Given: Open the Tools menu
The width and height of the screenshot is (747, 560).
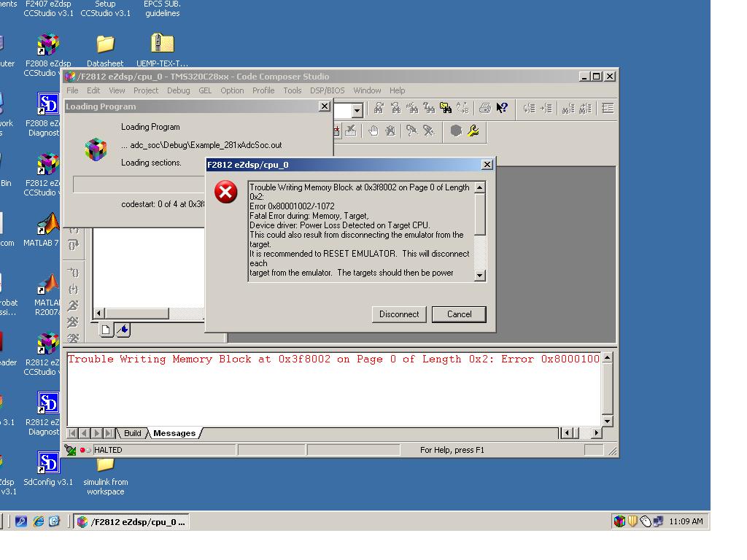Looking at the screenshot, I should (x=292, y=90).
